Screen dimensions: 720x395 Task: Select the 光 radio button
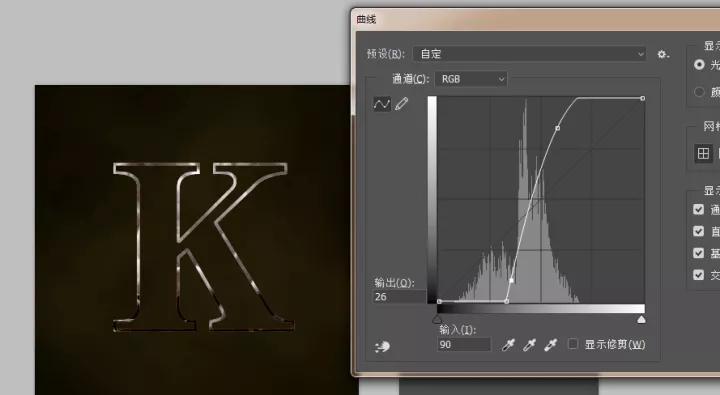[x=699, y=65]
